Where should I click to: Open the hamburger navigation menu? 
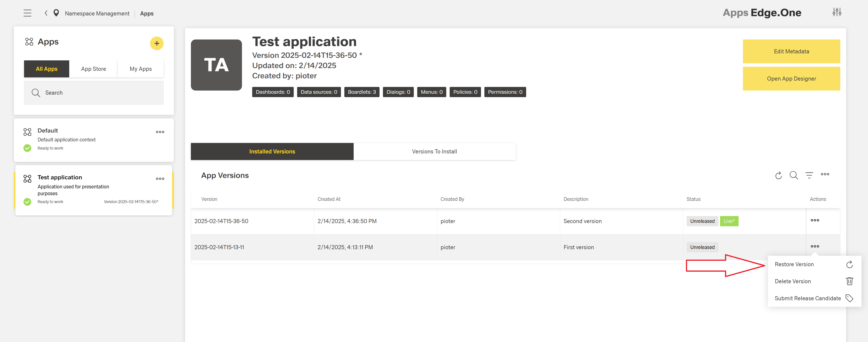tap(27, 13)
